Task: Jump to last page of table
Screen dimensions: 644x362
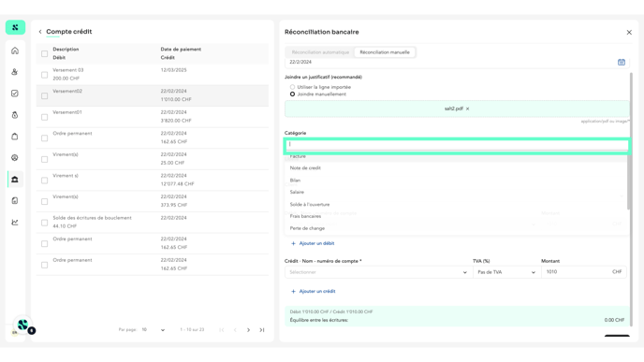Action: click(x=262, y=330)
